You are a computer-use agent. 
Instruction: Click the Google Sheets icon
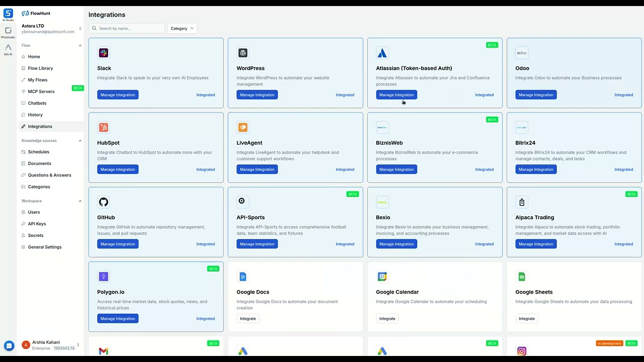point(522,277)
